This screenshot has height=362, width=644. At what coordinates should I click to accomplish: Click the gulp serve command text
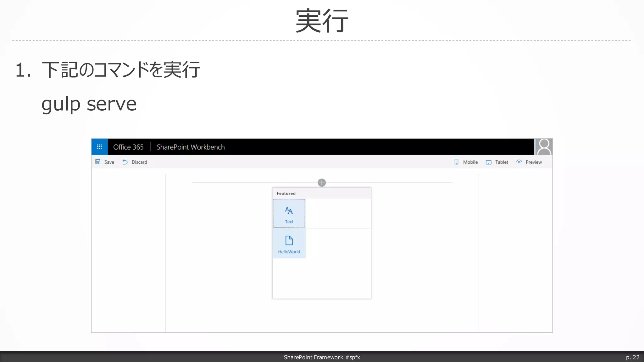(x=89, y=104)
